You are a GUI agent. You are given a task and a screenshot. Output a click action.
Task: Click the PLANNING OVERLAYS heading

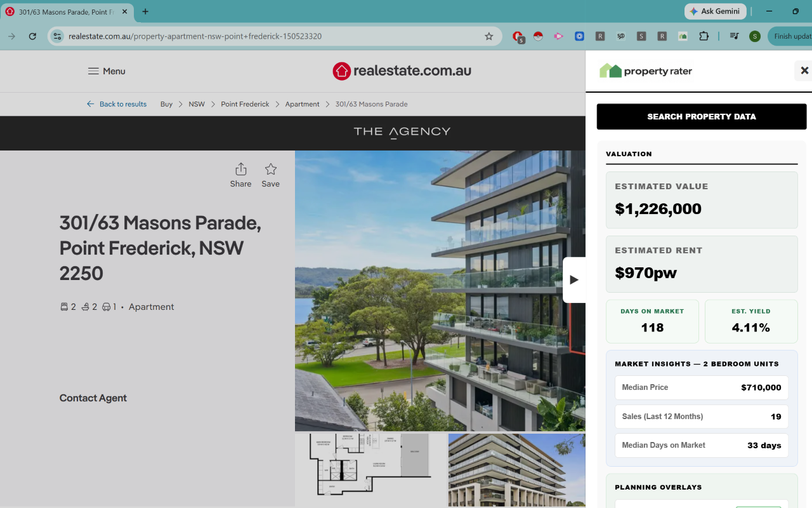coord(658,488)
